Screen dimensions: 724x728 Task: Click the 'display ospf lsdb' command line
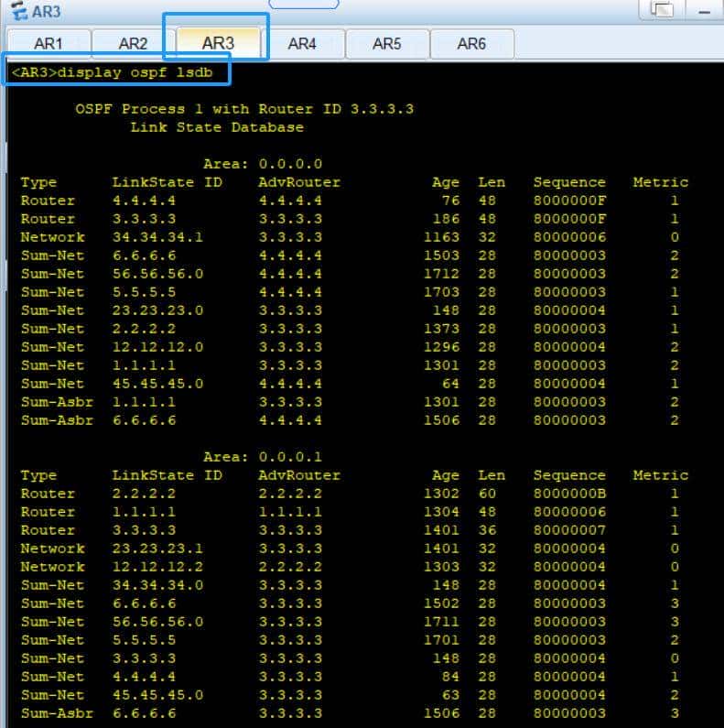click(115, 73)
